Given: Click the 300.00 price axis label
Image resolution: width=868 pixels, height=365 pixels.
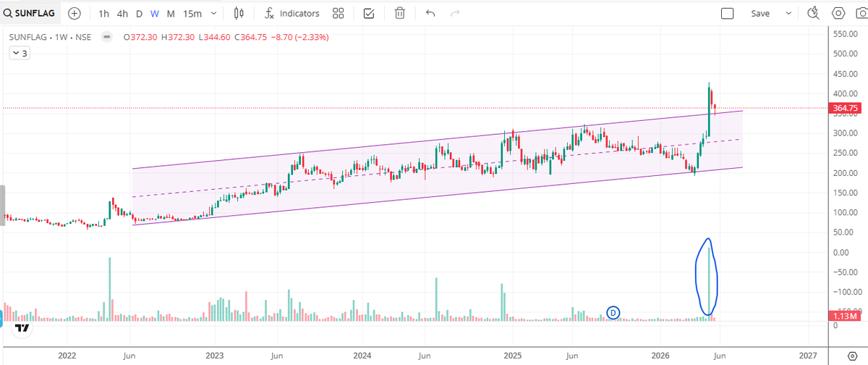Looking at the screenshot, I should coord(846,133).
